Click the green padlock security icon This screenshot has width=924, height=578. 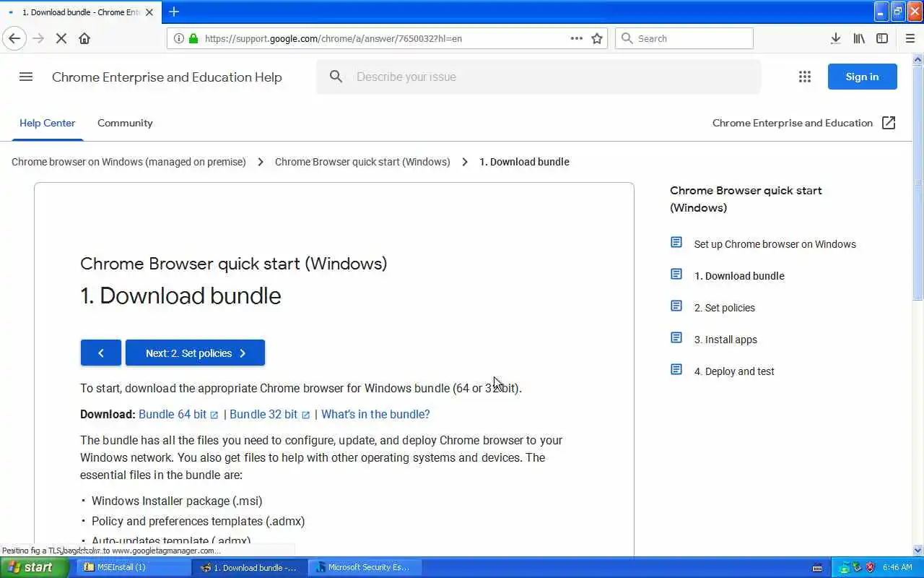[193, 38]
